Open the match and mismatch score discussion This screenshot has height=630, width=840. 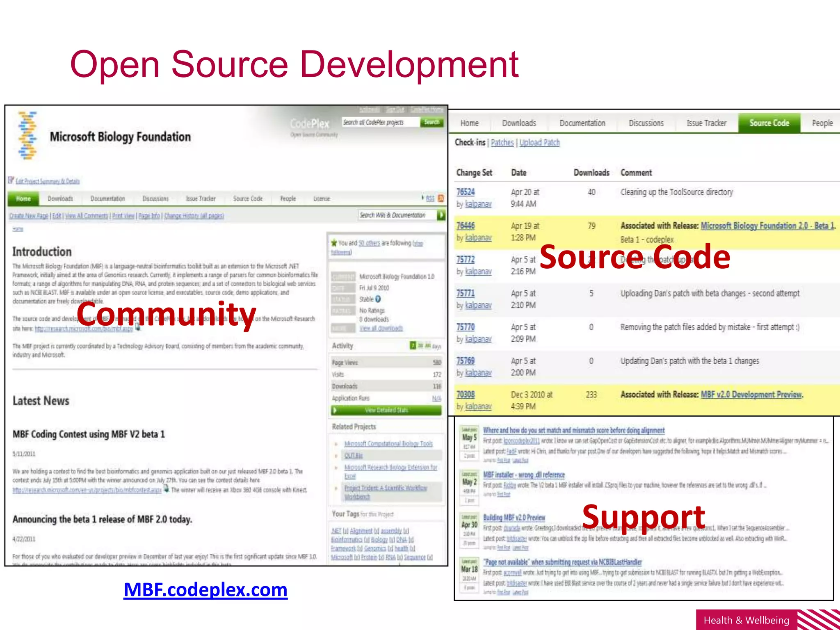coord(574,430)
